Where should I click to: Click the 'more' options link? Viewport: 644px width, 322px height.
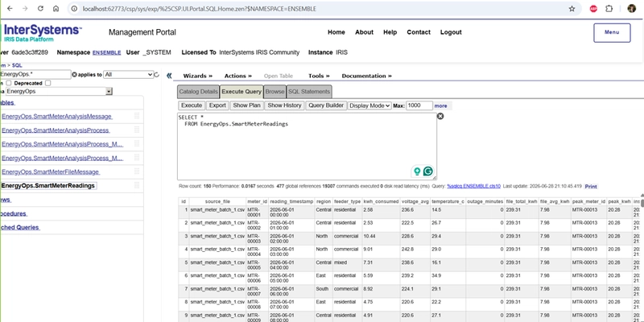click(x=440, y=106)
